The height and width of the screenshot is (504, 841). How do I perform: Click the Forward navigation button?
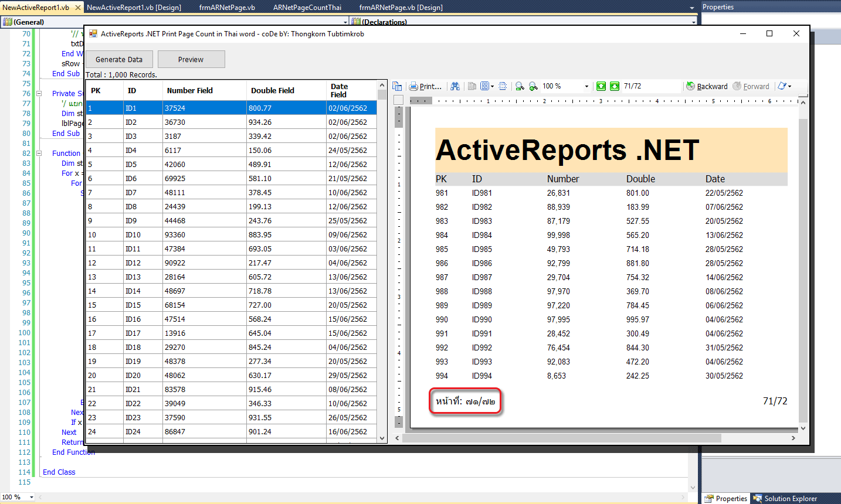click(751, 86)
